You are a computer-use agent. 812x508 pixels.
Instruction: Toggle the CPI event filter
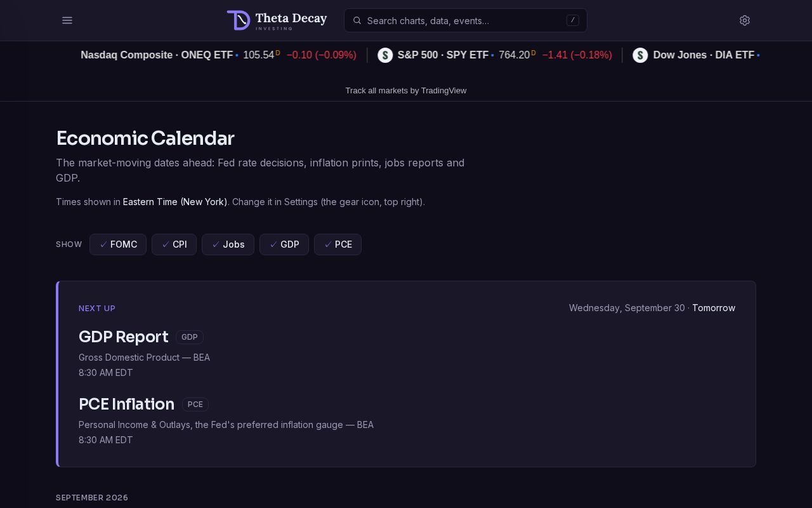click(x=174, y=244)
